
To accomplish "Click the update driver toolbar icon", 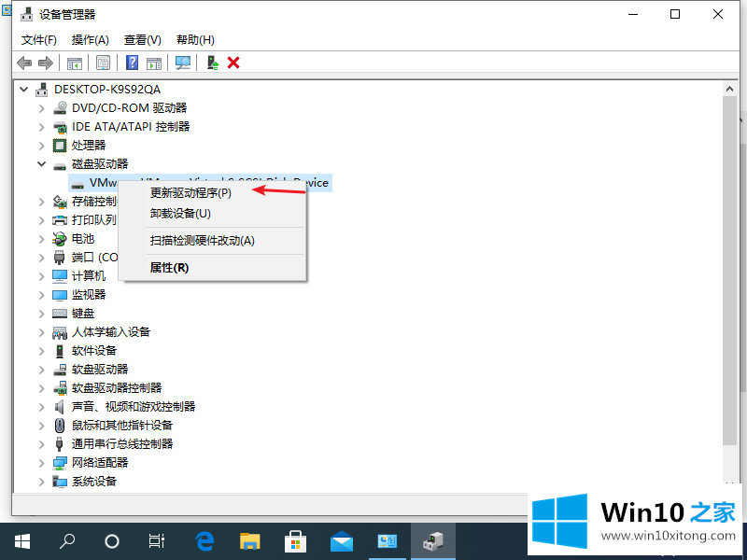I will tap(213, 63).
